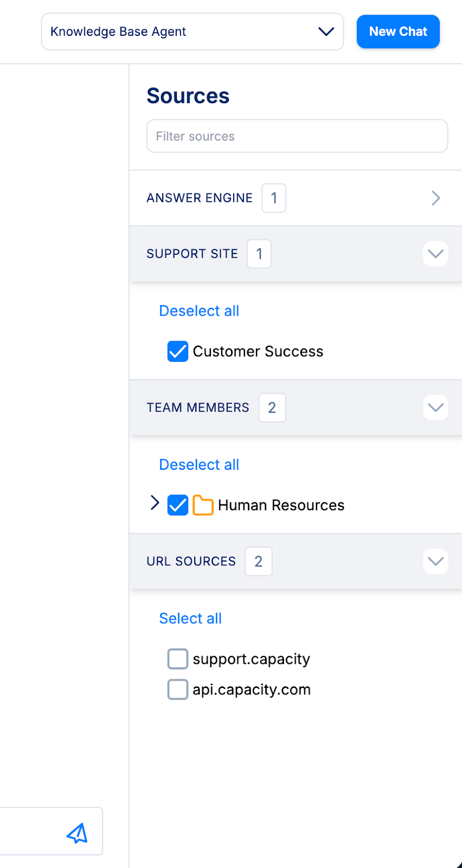Uncheck the Human Resources checkbox
The image size is (462, 868).
[x=178, y=505]
